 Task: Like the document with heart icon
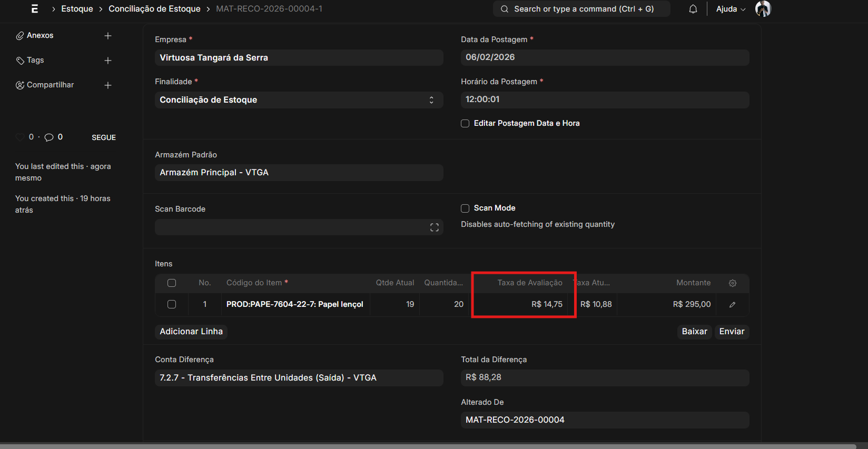click(20, 137)
